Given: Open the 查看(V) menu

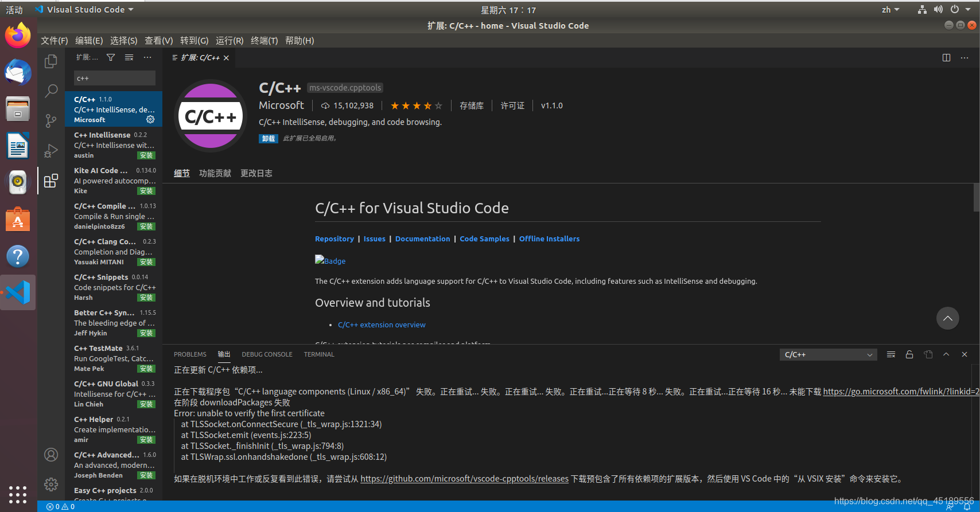Looking at the screenshot, I should pos(159,41).
